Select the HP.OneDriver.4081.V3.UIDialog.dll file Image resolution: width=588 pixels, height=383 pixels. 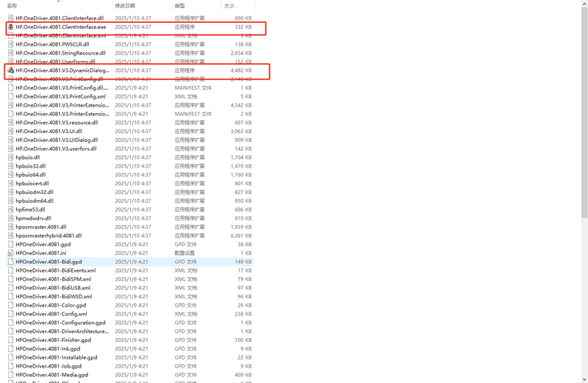click(x=57, y=140)
